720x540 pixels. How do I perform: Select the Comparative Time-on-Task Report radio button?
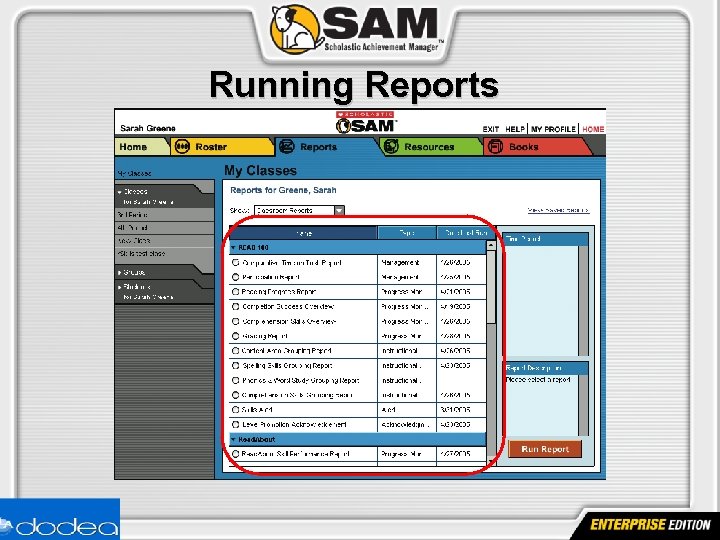point(236,263)
